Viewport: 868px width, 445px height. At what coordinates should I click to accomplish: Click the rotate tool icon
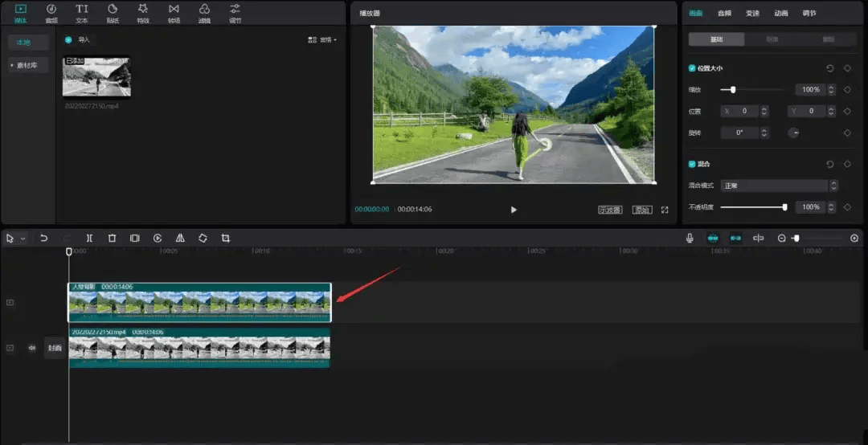(203, 238)
